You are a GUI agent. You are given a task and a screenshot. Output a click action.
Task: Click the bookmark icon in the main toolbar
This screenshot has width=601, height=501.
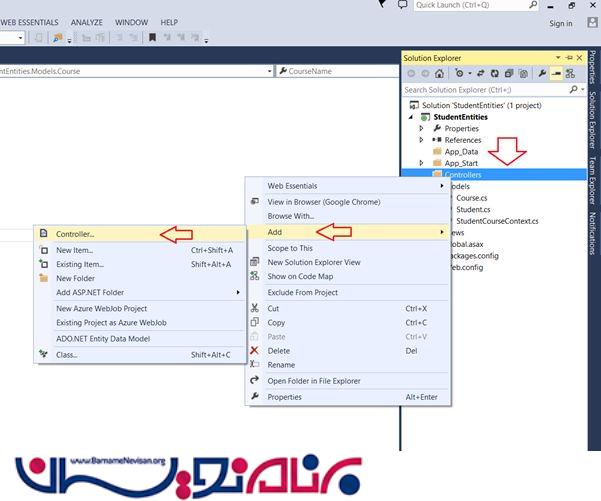152,39
